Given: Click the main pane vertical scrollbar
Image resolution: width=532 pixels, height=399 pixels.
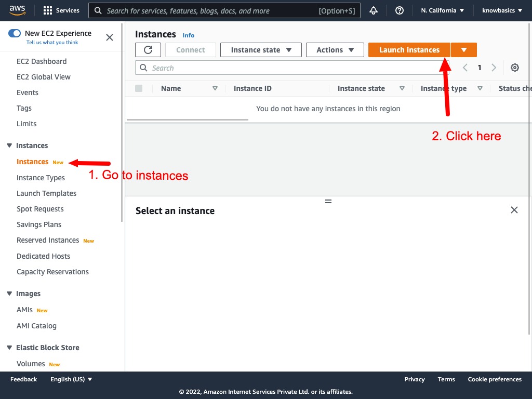Looking at the screenshot, I should tap(529, 179).
